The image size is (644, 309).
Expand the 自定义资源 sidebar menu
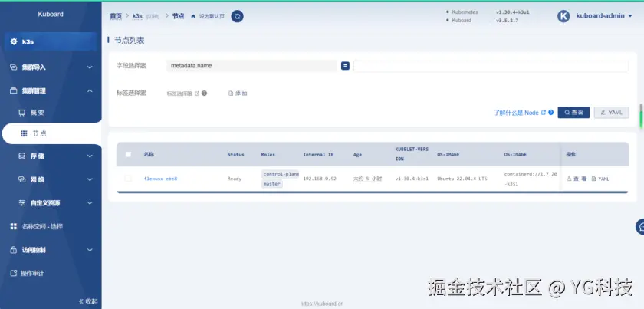(90, 203)
